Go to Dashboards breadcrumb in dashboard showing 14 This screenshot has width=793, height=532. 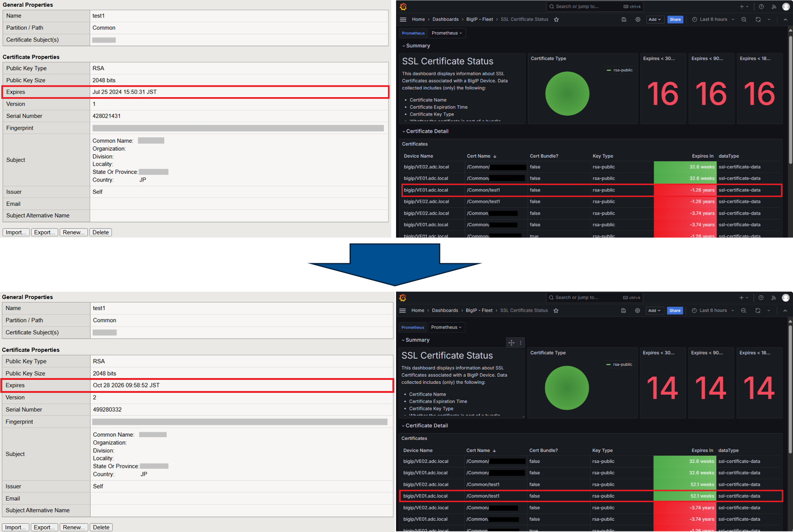click(445, 311)
